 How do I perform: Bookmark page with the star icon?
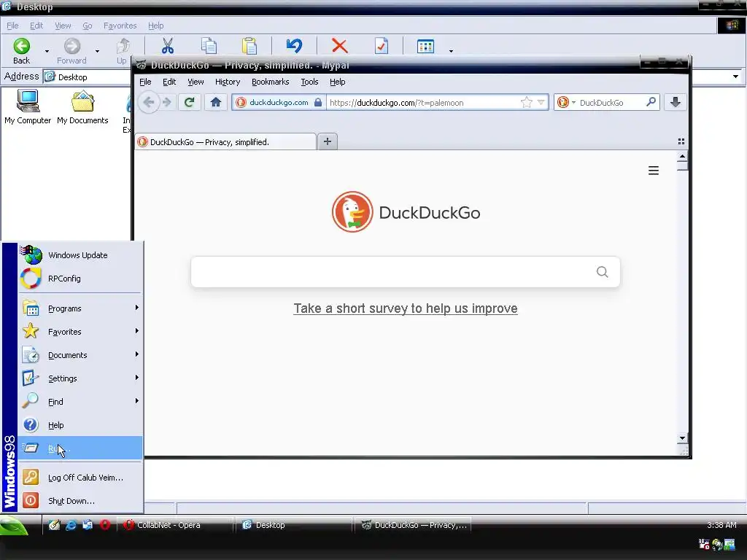527,102
